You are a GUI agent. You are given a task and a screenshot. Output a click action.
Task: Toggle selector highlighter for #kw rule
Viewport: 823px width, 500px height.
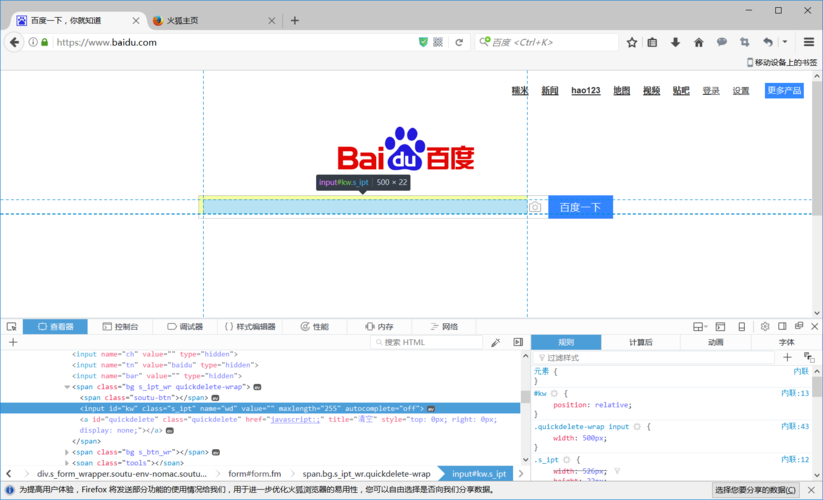pyautogui.click(x=554, y=393)
